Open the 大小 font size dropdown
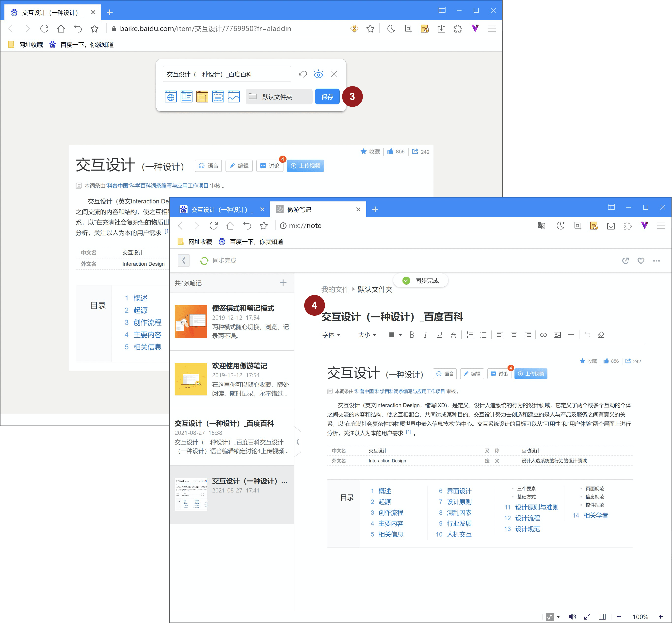This screenshot has width=672, height=623. (x=367, y=335)
